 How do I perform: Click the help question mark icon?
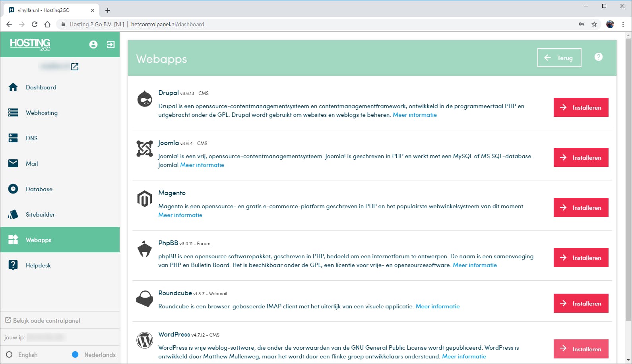[x=598, y=57]
